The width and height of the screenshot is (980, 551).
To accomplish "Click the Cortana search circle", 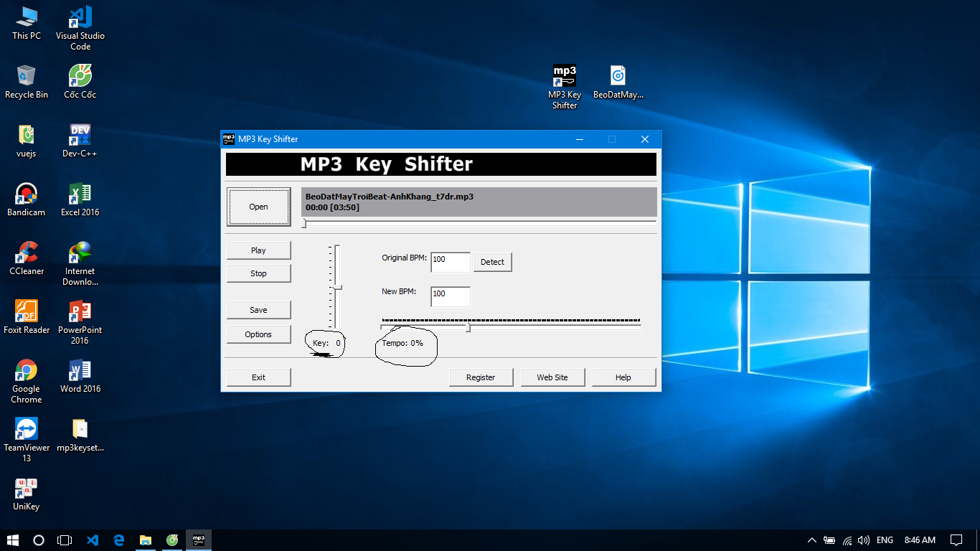I will 39,540.
